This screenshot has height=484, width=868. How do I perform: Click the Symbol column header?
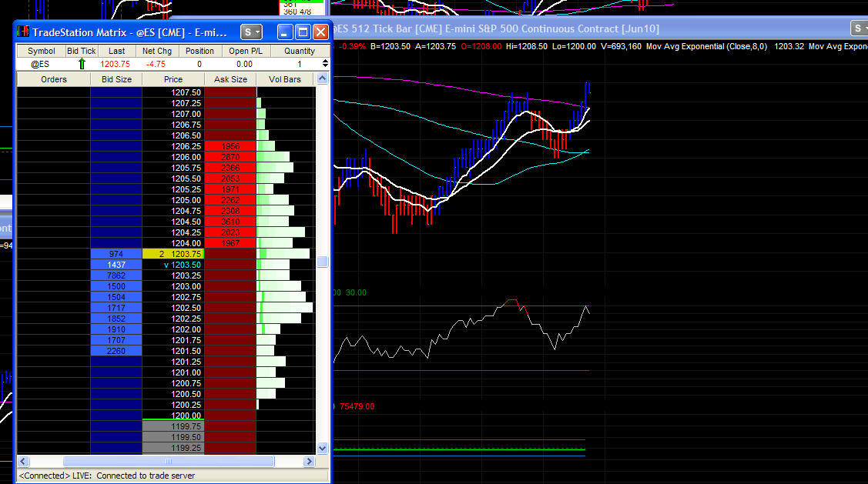42,51
